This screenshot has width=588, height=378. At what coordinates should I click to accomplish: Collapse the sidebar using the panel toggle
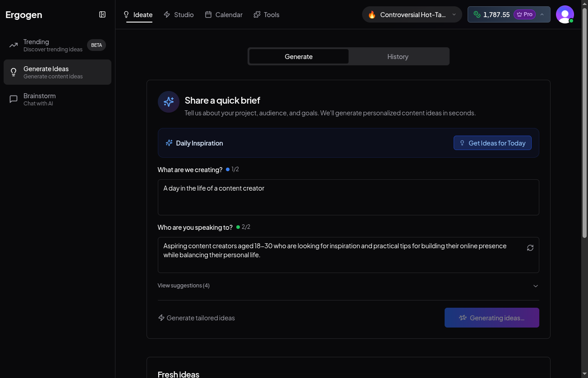click(x=102, y=14)
